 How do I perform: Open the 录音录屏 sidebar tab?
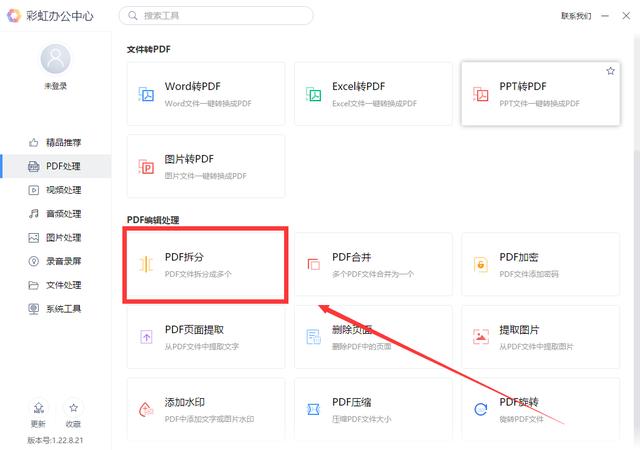pyautogui.click(x=56, y=261)
